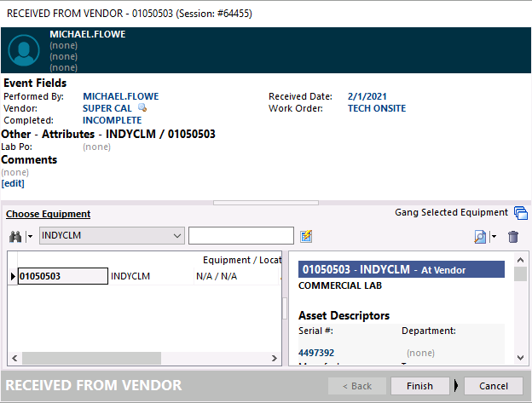
Task: Click the Finish button
Action: click(x=419, y=386)
